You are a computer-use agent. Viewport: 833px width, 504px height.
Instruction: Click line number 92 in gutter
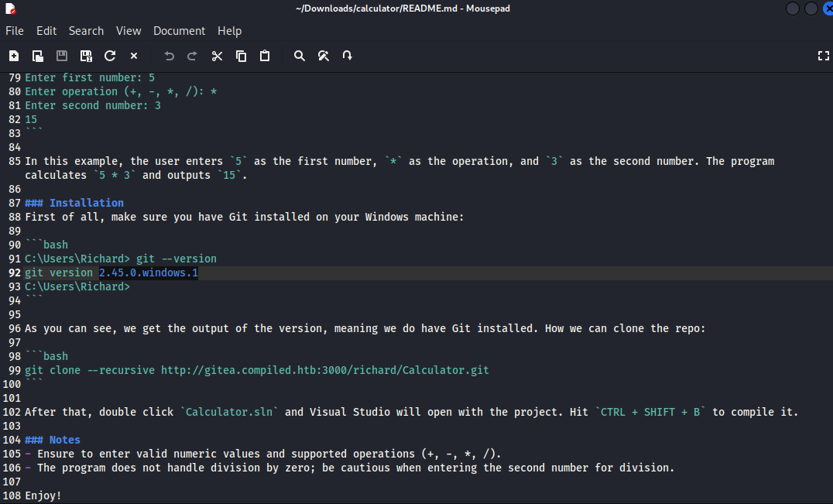(x=15, y=273)
